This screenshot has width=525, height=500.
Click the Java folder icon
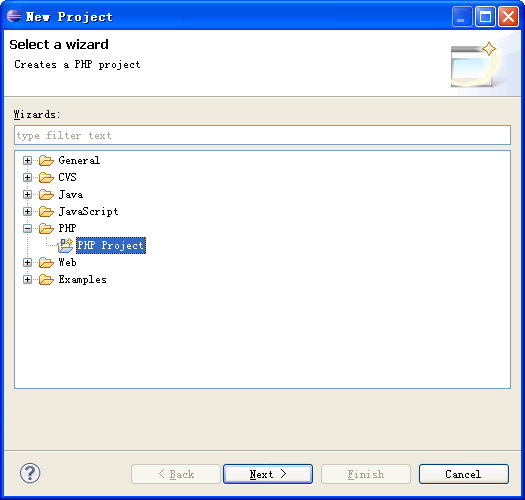46,195
